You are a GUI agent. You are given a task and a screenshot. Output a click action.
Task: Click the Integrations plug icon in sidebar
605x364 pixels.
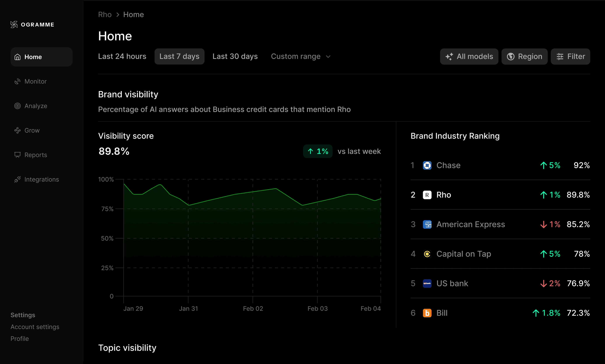[x=17, y=180]
